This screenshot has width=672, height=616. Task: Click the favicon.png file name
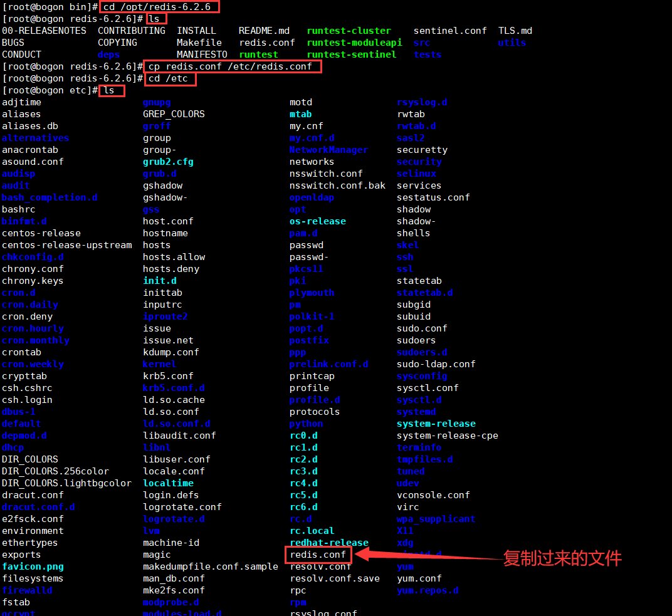(x=33, y=566)
